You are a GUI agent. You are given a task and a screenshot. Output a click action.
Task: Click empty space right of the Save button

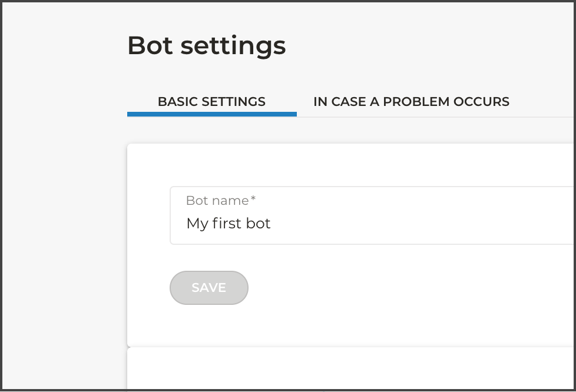coord(383,288)
